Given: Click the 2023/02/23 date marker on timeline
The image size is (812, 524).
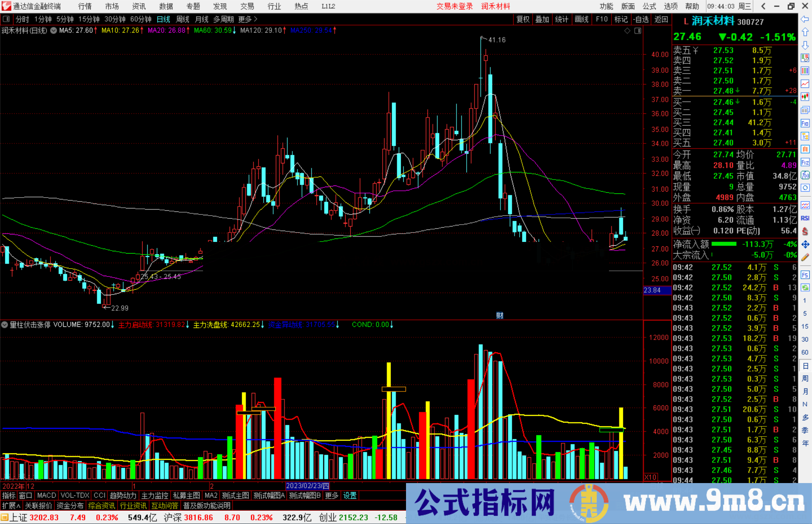Looking at the screenshot, I should [307, 486].
